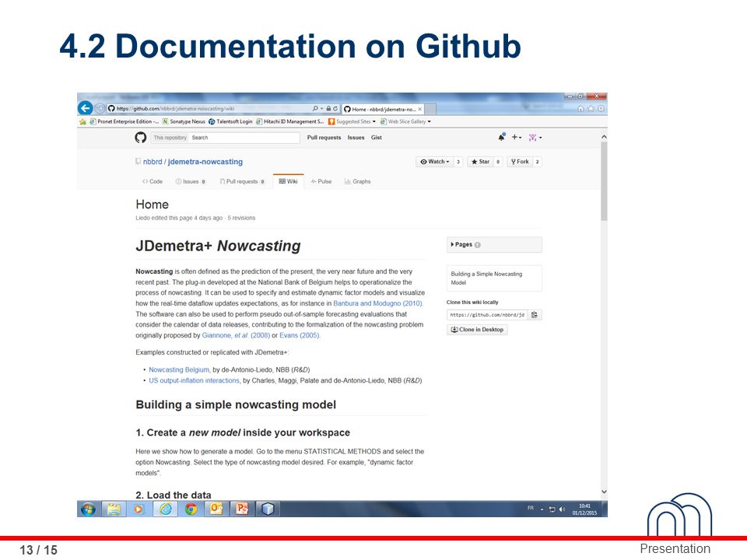Image resolution: width=747 pixels, height=560 pixels.
Task: Open the Evans (2005) link
Action: click(300, 335)
